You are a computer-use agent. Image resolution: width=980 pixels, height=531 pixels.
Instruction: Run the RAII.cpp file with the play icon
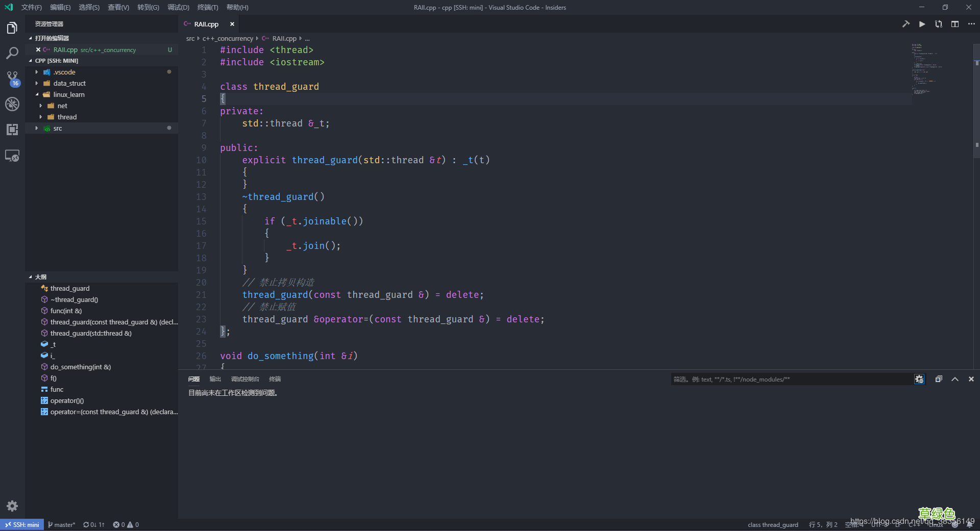click(x=922, y=24)
